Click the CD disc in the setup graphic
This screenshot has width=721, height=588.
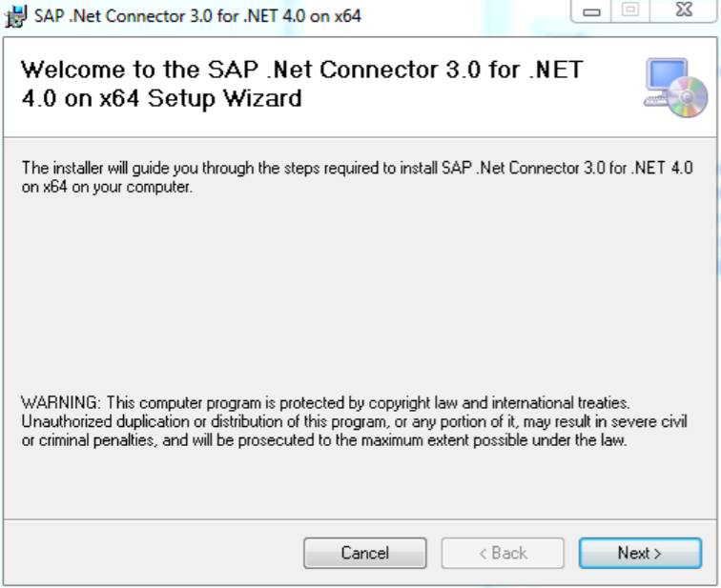tap(688, 98)
